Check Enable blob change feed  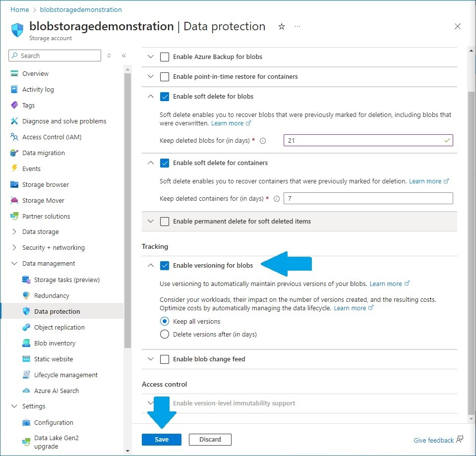165,359
